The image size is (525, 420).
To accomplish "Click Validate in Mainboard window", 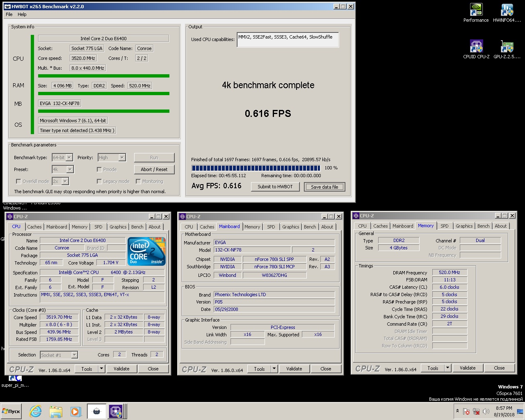I will coord(294,369).
